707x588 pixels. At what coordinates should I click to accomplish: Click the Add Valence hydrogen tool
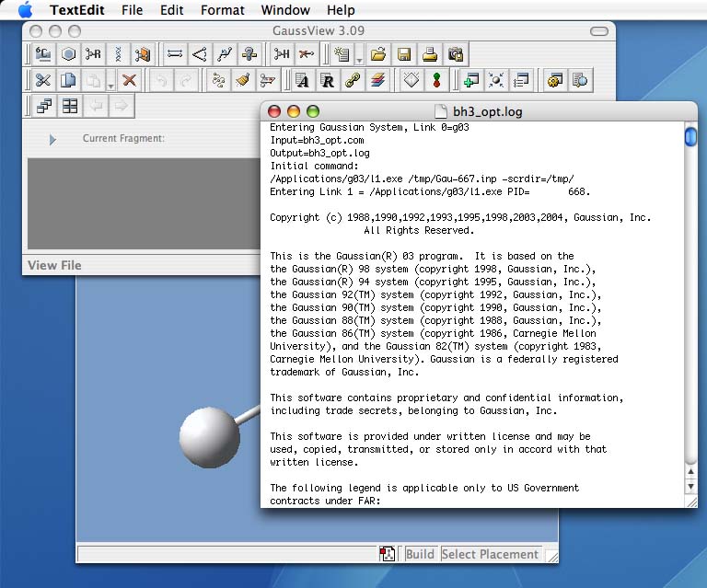pyautogui.click(x=282, y=54)
